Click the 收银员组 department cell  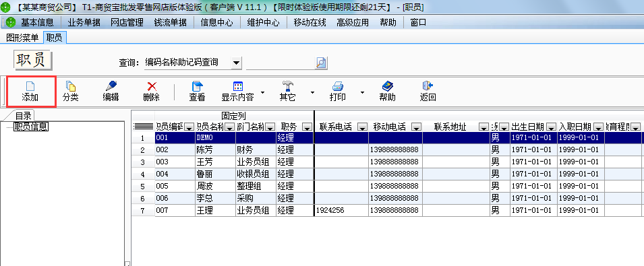pos(256,174)
